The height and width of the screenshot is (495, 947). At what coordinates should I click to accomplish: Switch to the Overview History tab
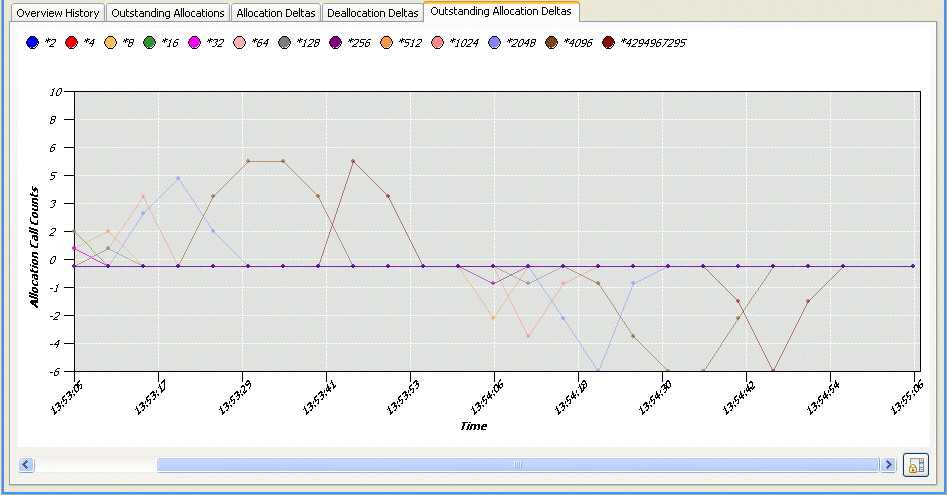(57, 13)
